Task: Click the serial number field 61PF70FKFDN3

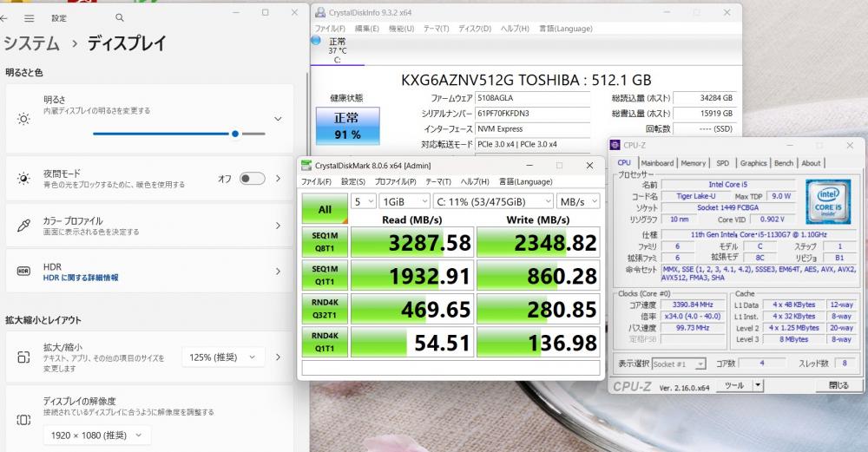Action: 533,114
